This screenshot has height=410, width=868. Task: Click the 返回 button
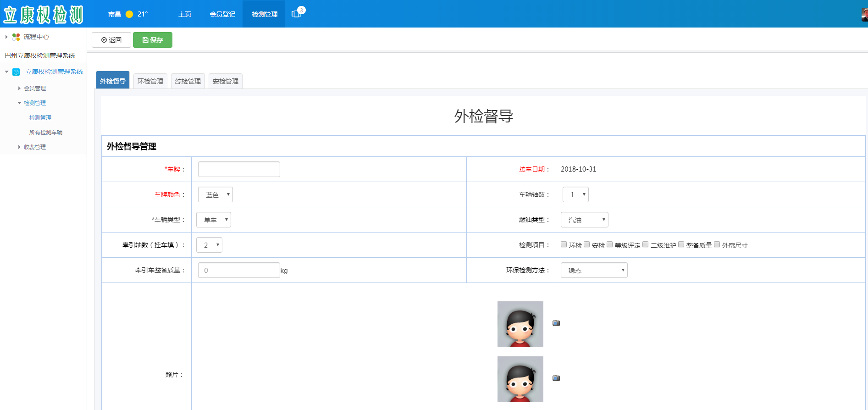click(x=111, y=40)
